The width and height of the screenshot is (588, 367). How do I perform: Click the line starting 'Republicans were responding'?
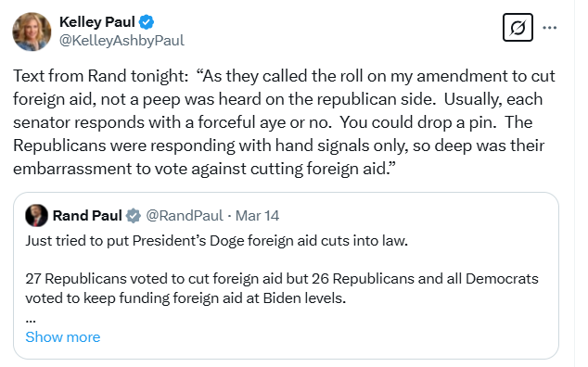tap(278, 146)
